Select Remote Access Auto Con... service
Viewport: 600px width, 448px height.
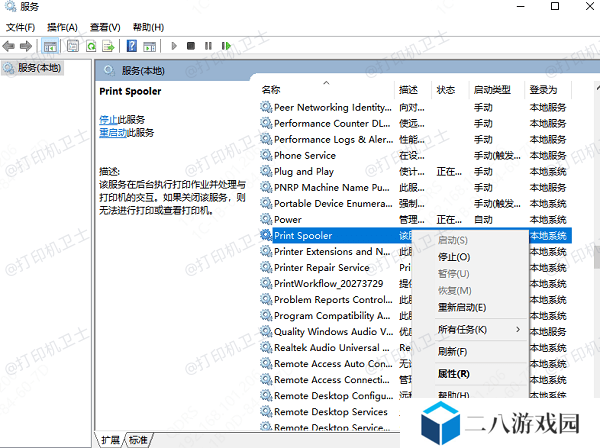click(x=333, y=364)
